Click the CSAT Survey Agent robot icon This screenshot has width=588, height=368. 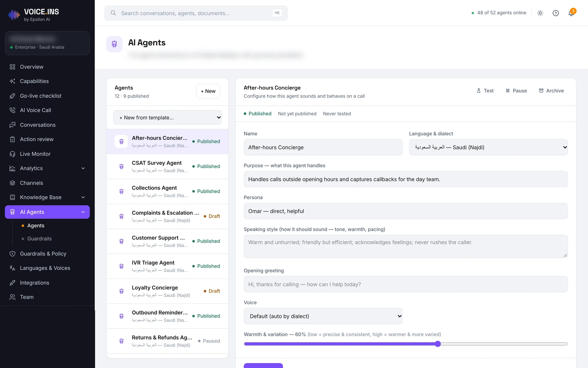[121, 167]
